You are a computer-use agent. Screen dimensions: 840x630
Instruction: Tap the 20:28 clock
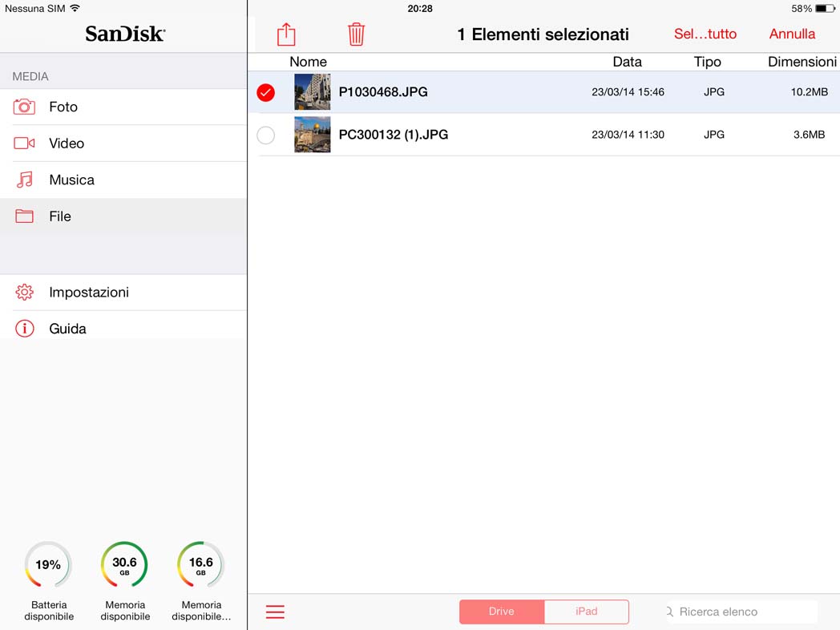point(420,9)
